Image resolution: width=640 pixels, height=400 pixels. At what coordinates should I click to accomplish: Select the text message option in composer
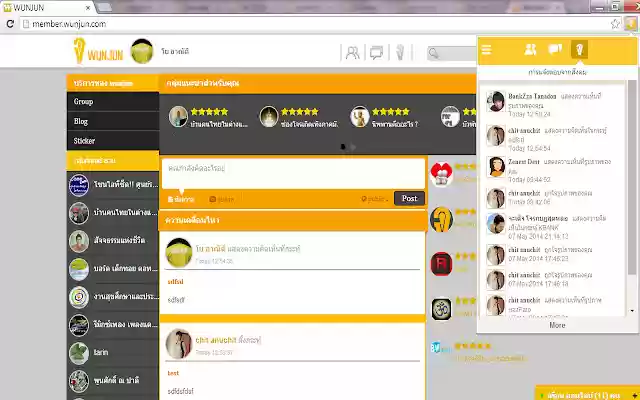tap(181, 199)
